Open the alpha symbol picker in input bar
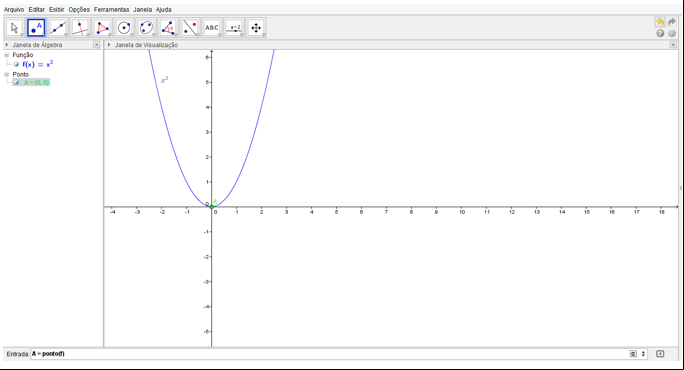The image size is (684, 370). (633, 354)
